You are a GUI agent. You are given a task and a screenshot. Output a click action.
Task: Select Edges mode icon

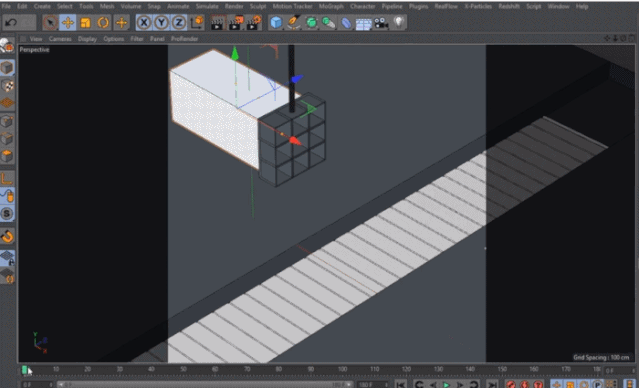7,139
